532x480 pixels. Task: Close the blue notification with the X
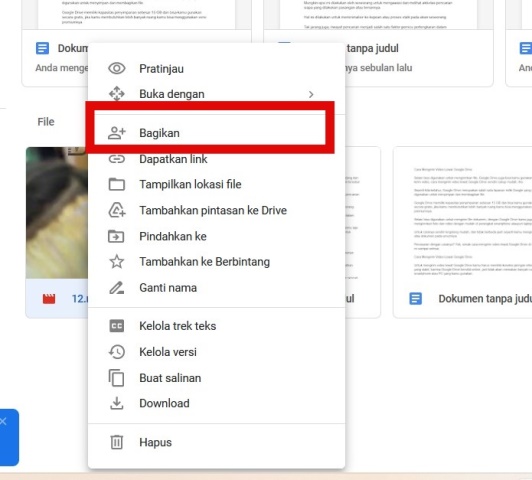(x=3, y=421)
